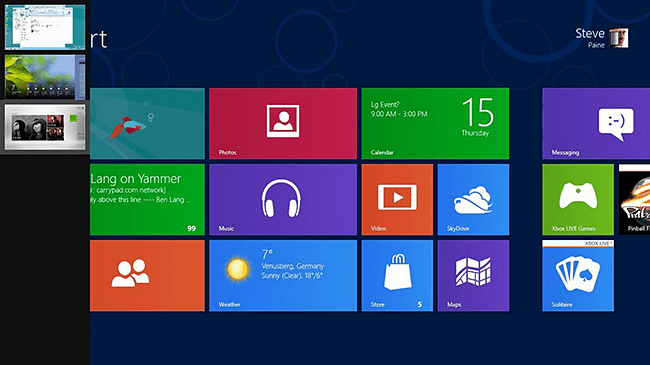
Task: Click the Steve user name
Action: 589,33
